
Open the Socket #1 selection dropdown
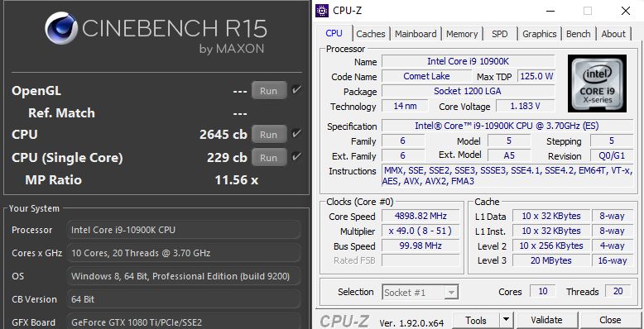[421, 293]
